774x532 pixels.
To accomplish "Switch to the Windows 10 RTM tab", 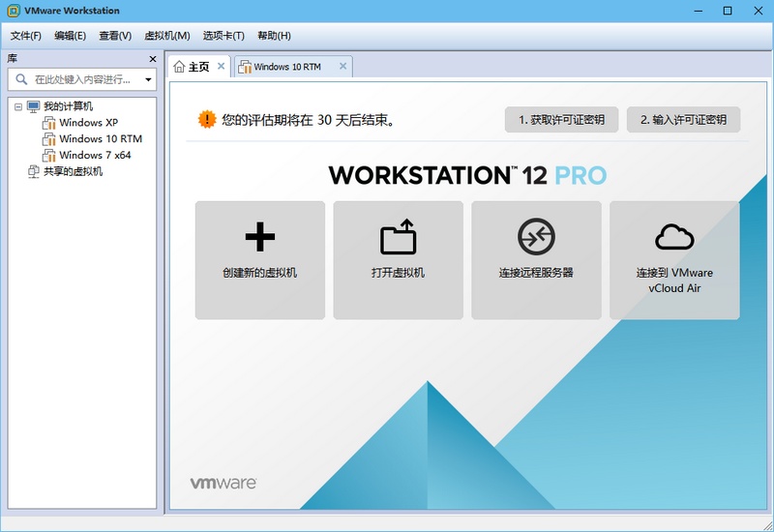I will (x=293, y=67).
